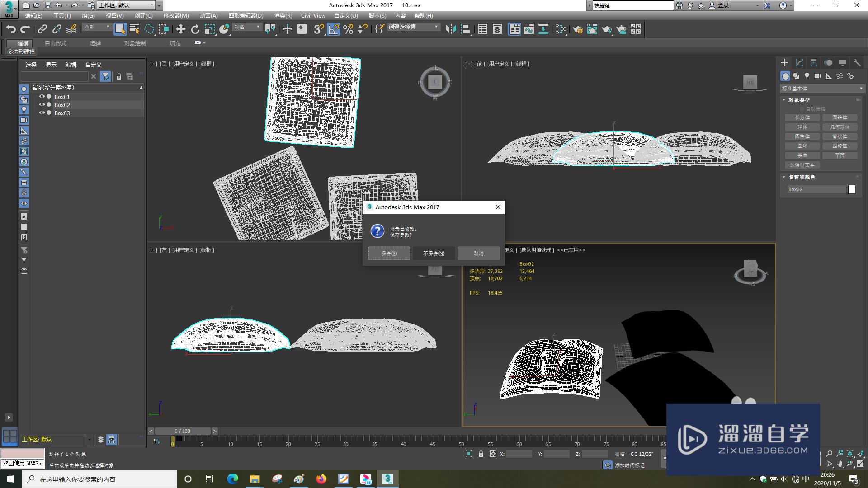
Task: Toggle the Auto Grid checkbox
Action: (802, 109)
